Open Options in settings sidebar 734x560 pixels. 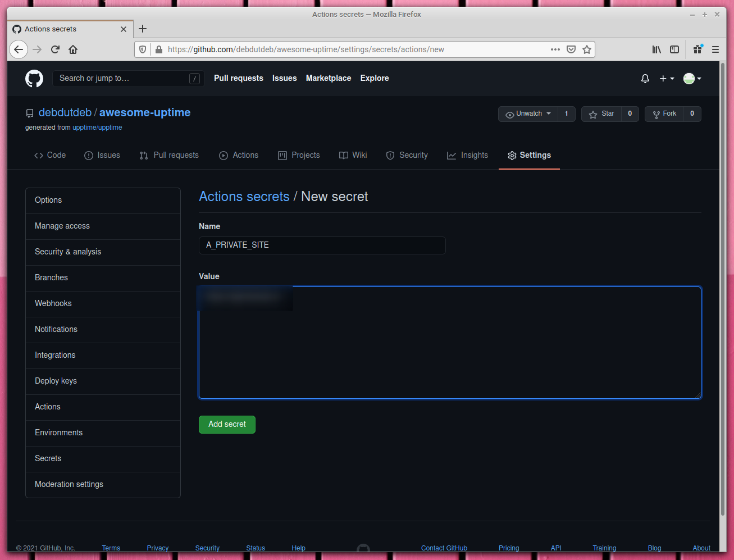coord(103,201)
